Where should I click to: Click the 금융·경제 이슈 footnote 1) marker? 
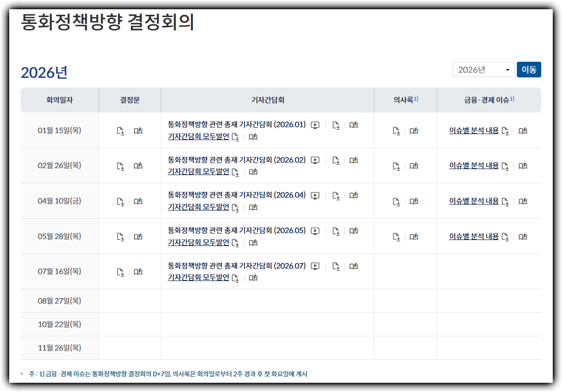pyautogui.click(x=512, y=99)
